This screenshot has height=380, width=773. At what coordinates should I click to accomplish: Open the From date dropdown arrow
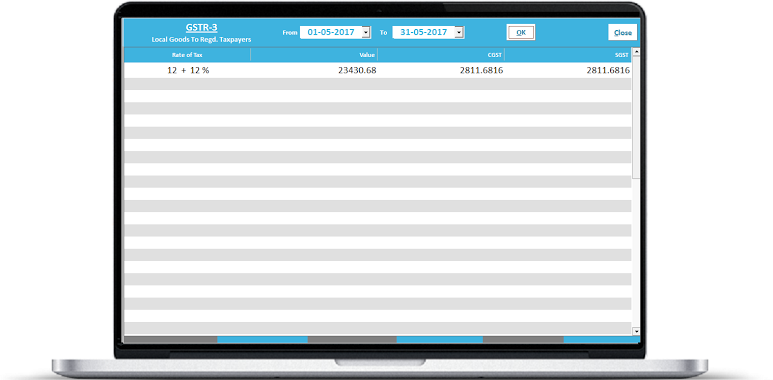point(366,33)
